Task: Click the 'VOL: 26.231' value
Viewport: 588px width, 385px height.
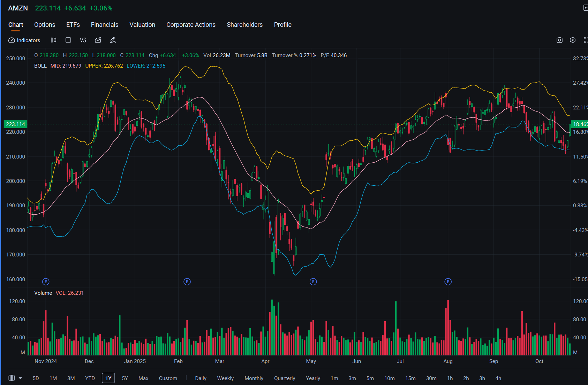Action: pos(70,293)
